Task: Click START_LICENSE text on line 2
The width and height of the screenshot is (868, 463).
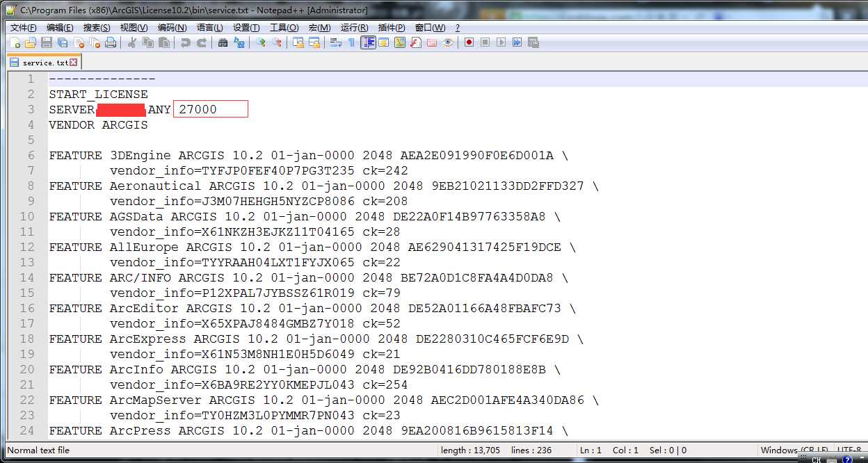Action: click(x=98, y=94)
